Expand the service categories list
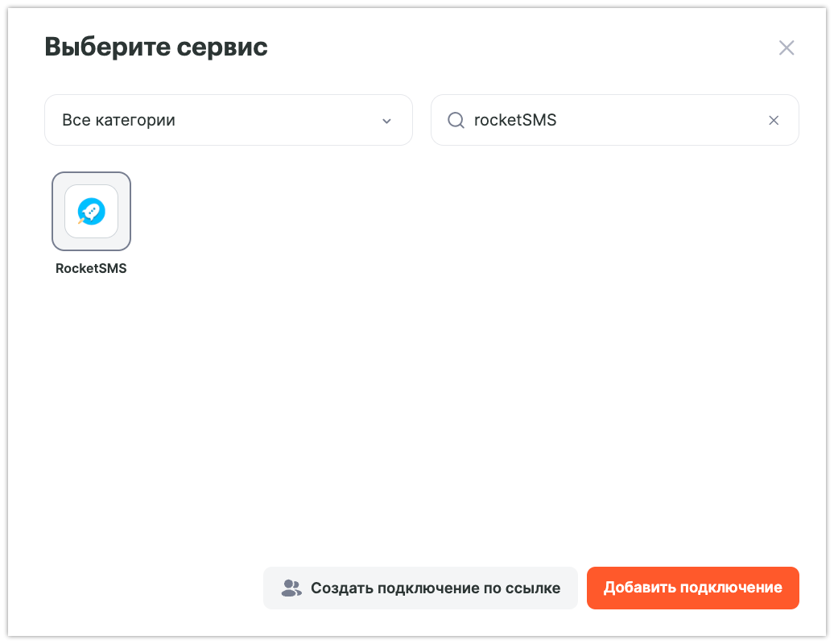Image resolution: width=834 pixels, height=644 pixels. pos(228,120)
